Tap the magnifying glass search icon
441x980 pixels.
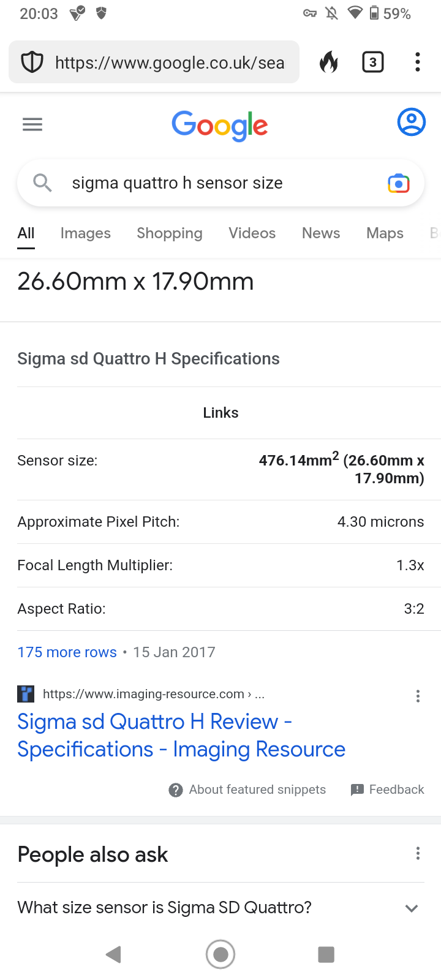tap(42, 183)
